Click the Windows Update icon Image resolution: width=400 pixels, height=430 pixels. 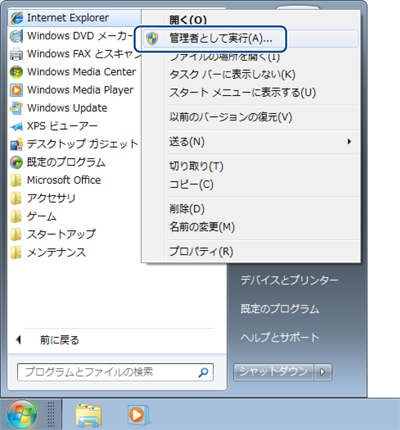(16, 108)
